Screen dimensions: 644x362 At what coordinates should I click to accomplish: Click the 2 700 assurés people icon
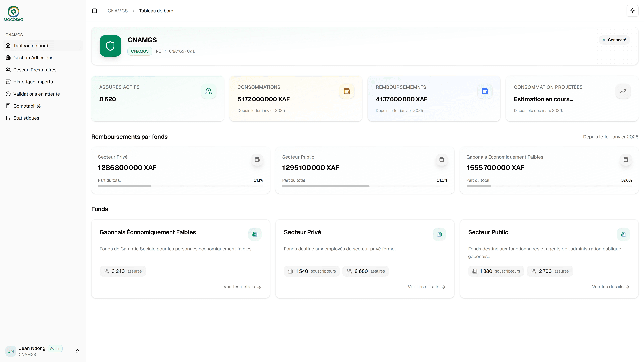tap(533, 271)
